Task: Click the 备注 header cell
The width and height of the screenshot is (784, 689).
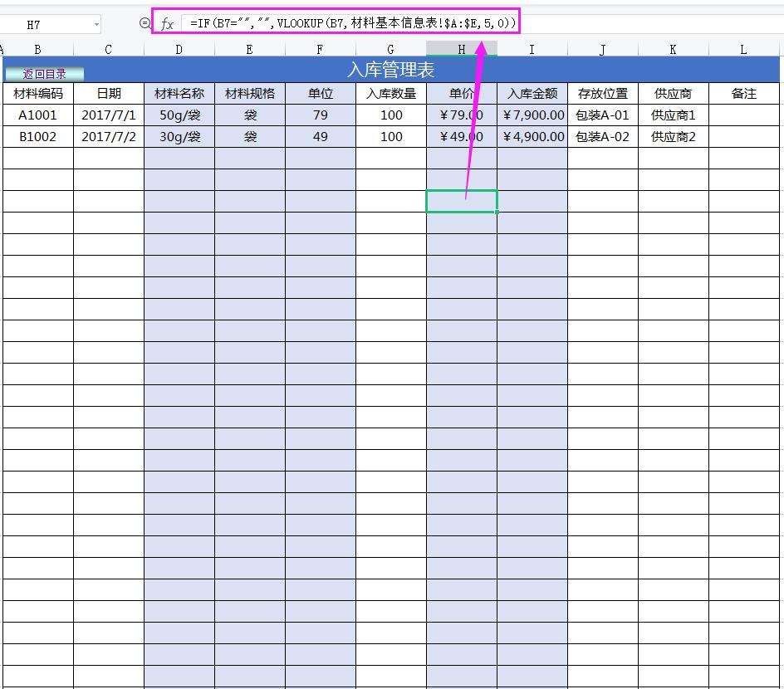Action: 743,94
